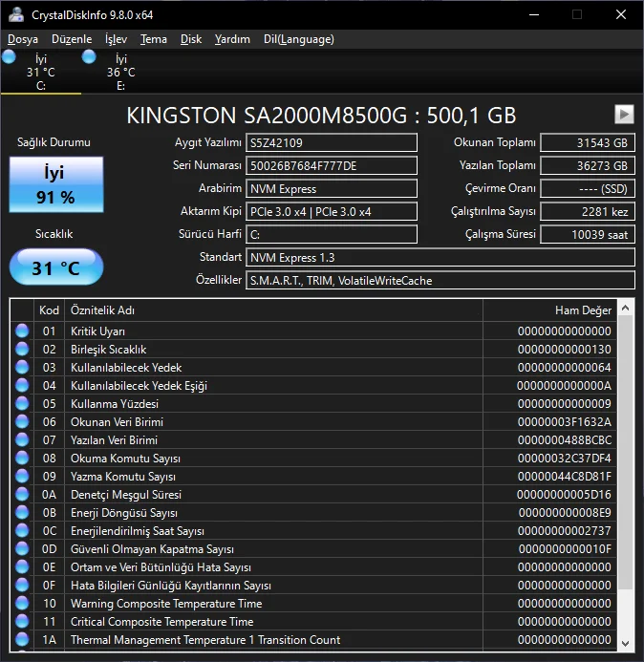This screenshot has height=662, width=644.
Task: Open the Düzenle menu
Action: 72,39
